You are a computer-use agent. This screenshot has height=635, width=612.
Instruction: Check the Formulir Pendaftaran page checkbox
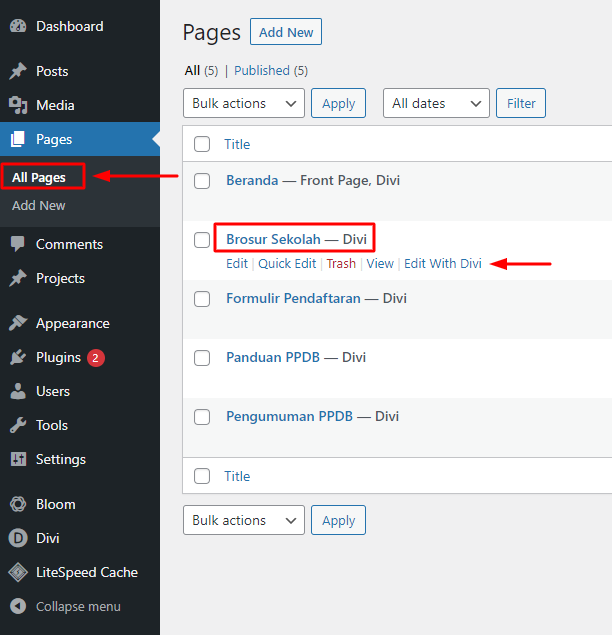click(202, 299)
